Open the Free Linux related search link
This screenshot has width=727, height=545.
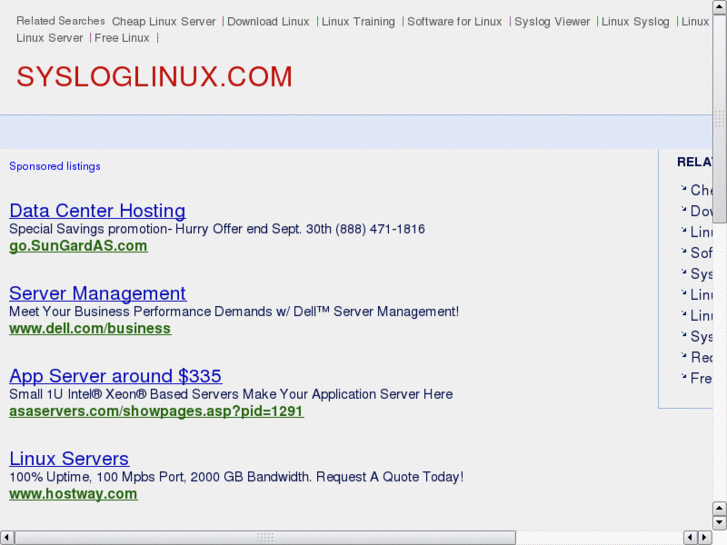(122, 38)
